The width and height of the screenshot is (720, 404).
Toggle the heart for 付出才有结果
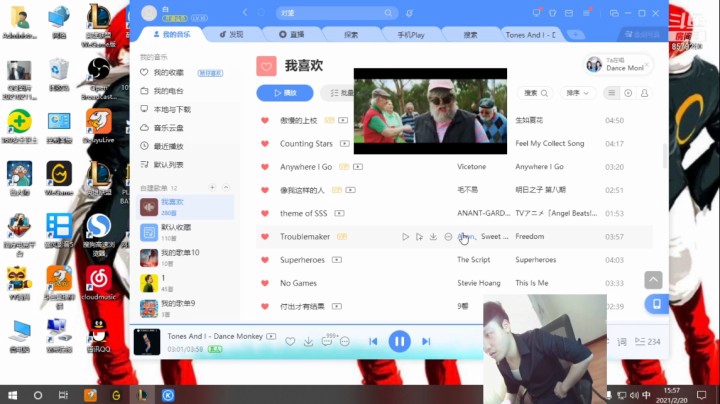[265, 306]
